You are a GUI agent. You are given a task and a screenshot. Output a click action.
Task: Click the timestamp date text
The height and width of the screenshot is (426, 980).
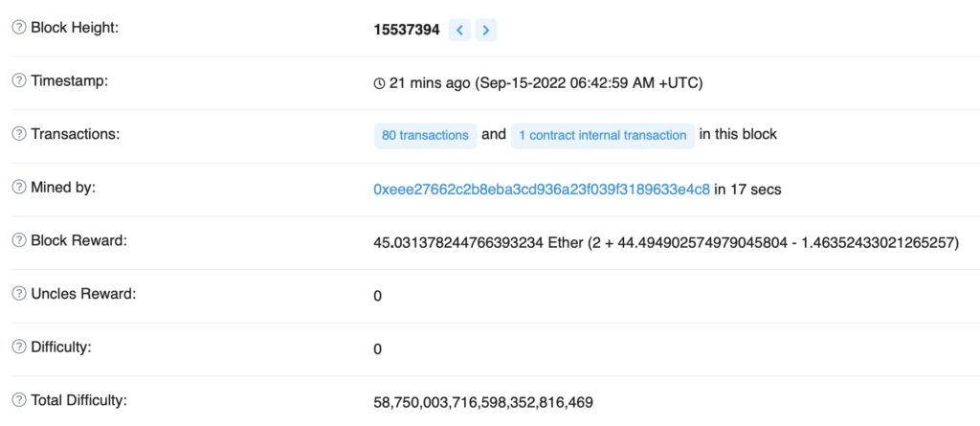click(589, 83)
